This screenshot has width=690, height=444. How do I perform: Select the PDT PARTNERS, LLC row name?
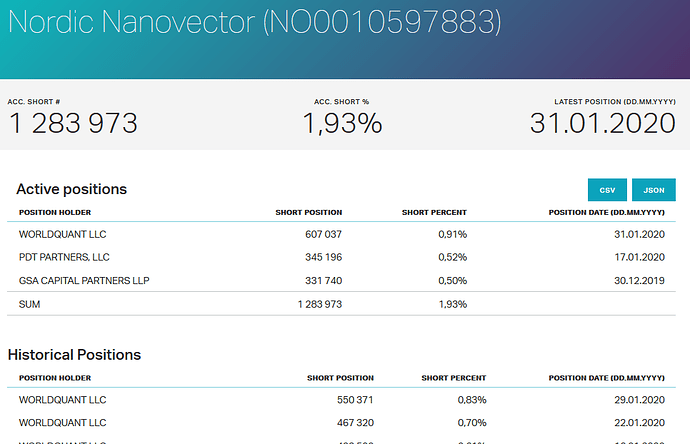64,257
